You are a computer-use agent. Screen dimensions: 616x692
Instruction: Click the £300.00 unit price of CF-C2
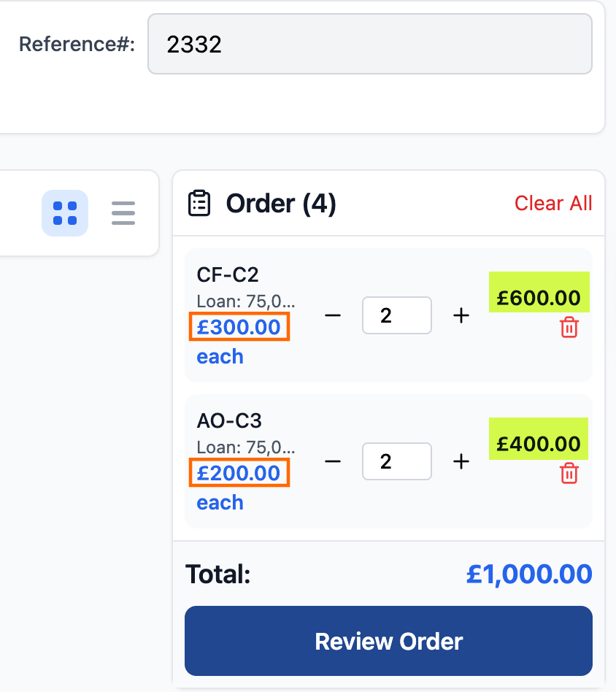(x=239, y=327)
